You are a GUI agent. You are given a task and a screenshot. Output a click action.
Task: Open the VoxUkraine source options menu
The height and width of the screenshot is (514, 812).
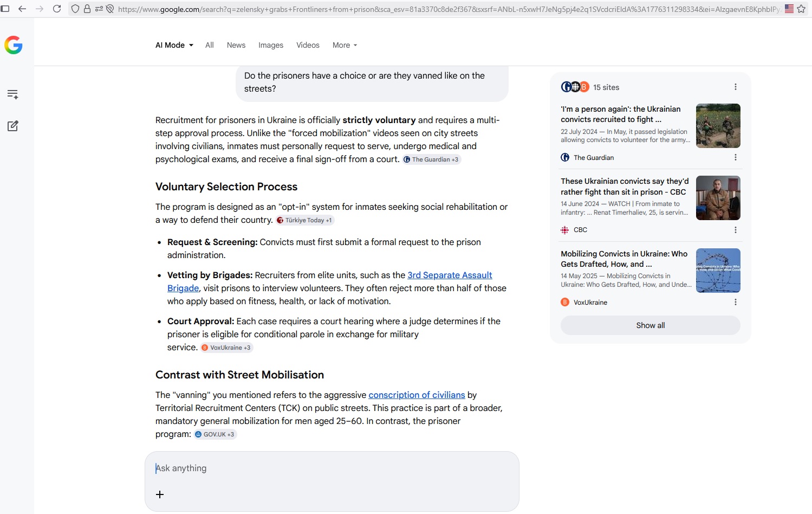[735, 302]
